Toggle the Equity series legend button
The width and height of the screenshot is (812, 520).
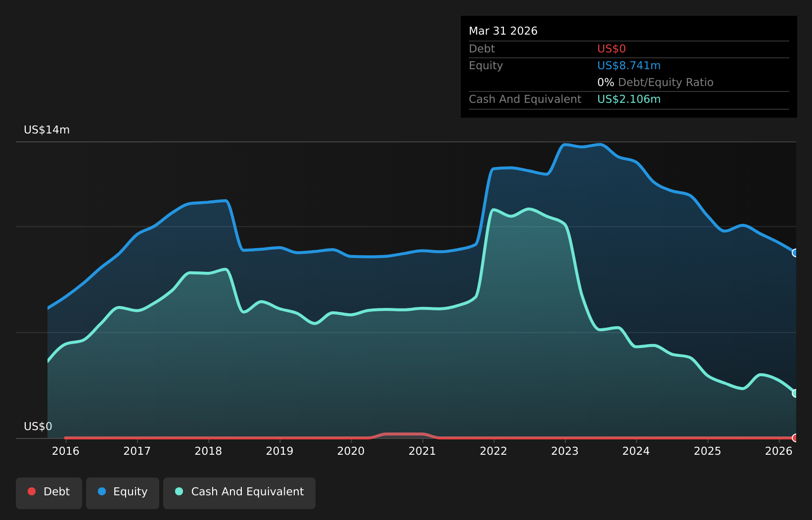coord(123,493)
